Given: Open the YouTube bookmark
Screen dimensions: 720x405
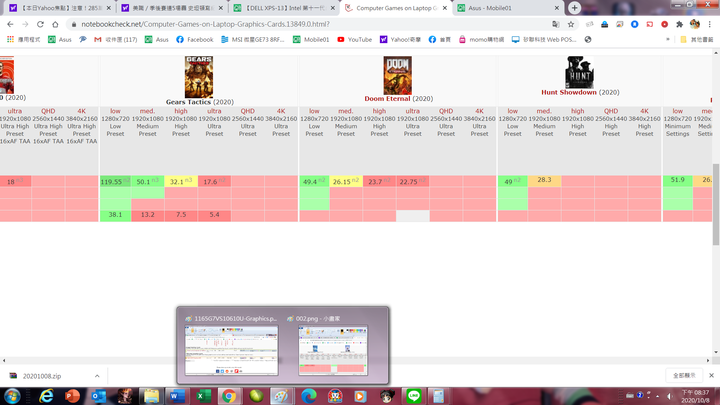Looking at the screenshot, I should pyautogui.click(x=354, y=39).
